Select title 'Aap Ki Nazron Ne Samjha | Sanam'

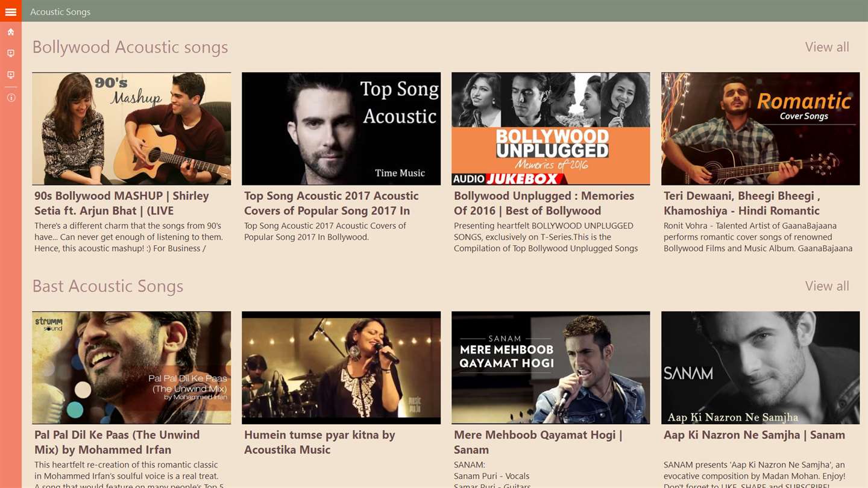(x=754, y=435)
